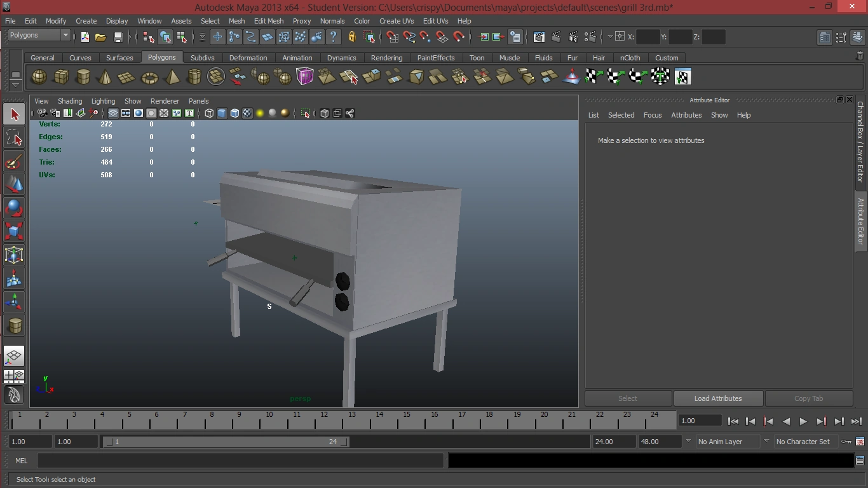Expand the No Anim Layer dropdown
This screenshot has width=868, height=488.
click(726, 442)
